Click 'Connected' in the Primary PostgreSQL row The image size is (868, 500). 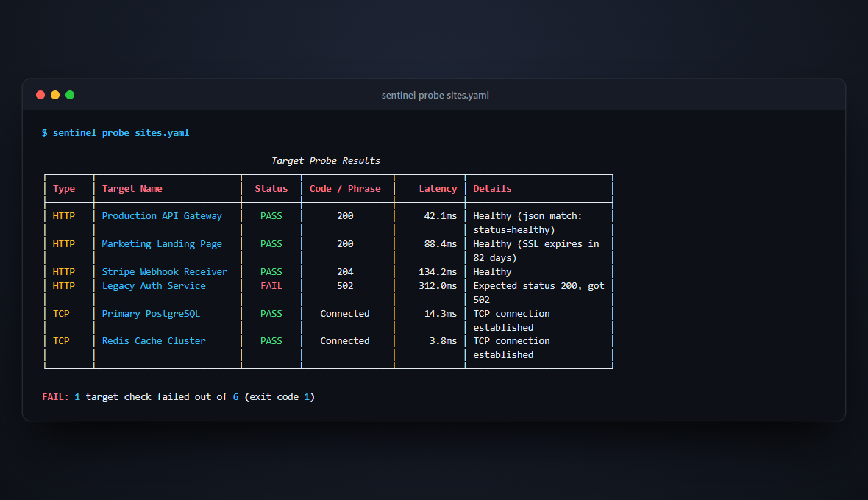pos(345,314)
